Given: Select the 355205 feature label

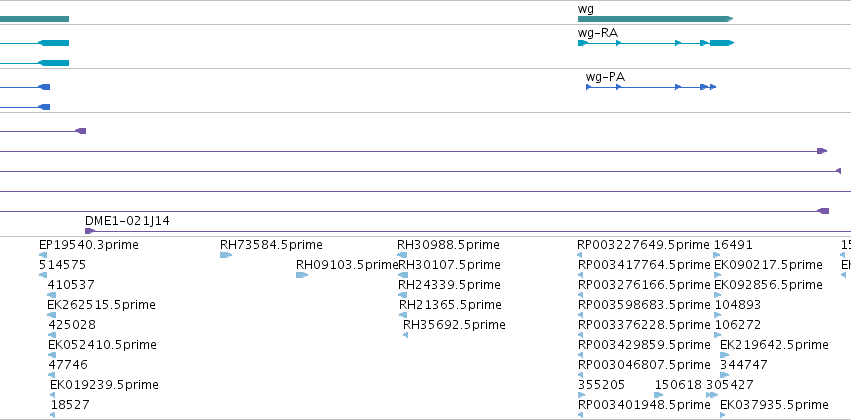Looking at the screenshot, I should [x=601, y=385].
